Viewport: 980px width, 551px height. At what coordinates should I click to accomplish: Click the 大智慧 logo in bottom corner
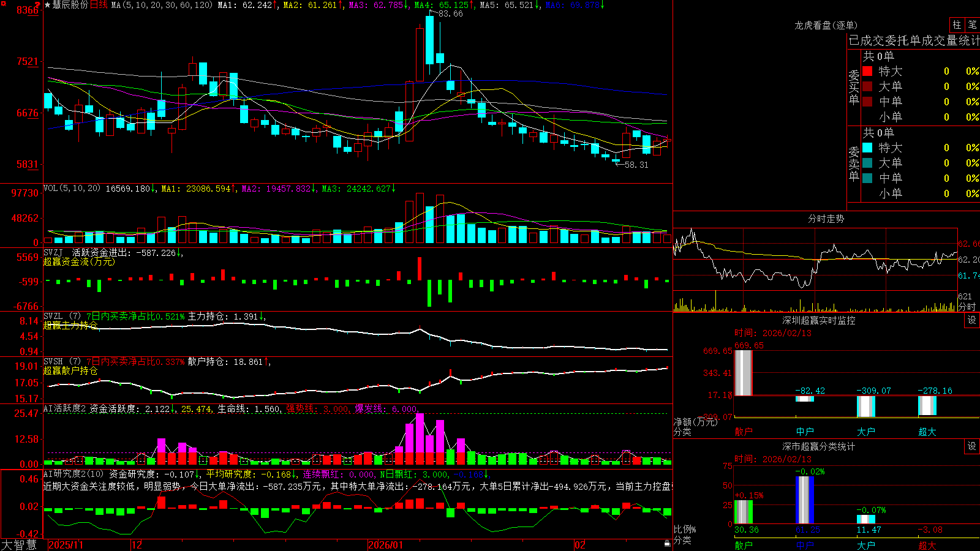19,545
